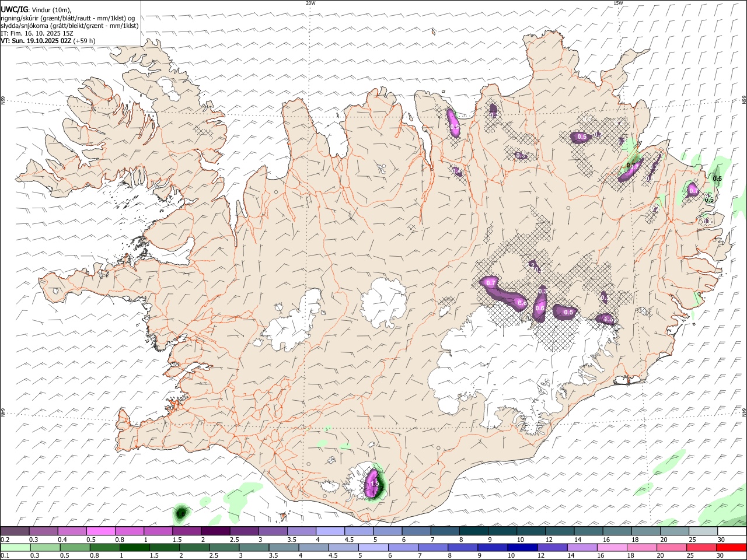Click the bright red 30 swatch in lower legend
Viewport: 747px width, 560px height.
[731, 547]
